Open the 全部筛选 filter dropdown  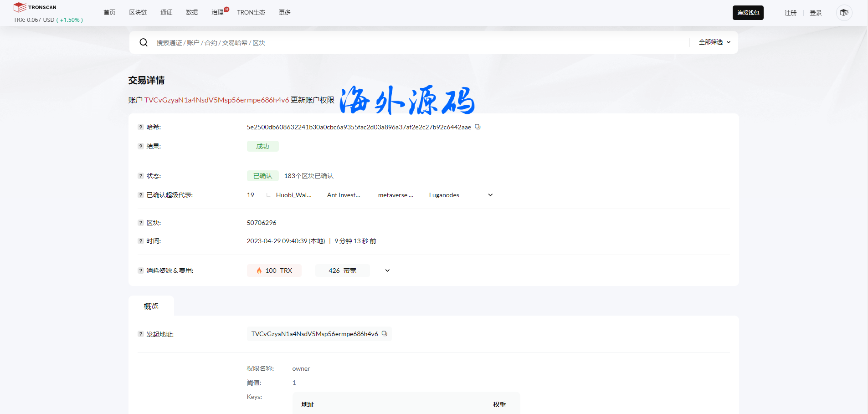(714, 42)
